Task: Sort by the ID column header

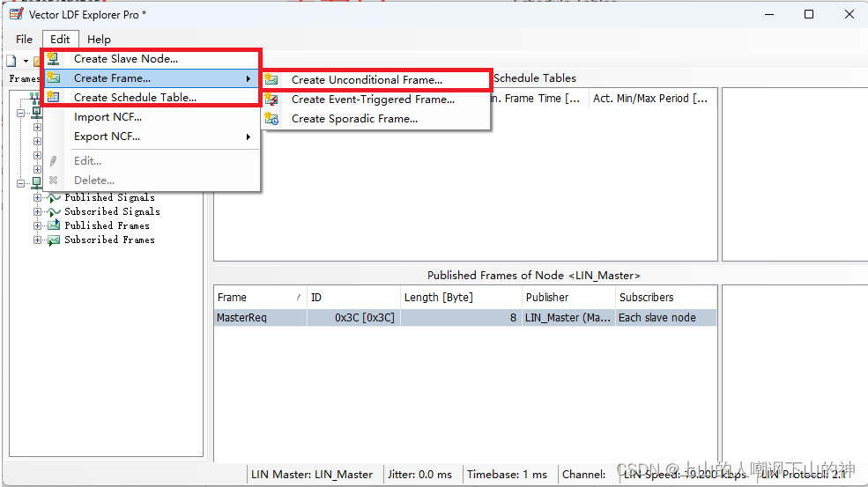Action: 353,297
